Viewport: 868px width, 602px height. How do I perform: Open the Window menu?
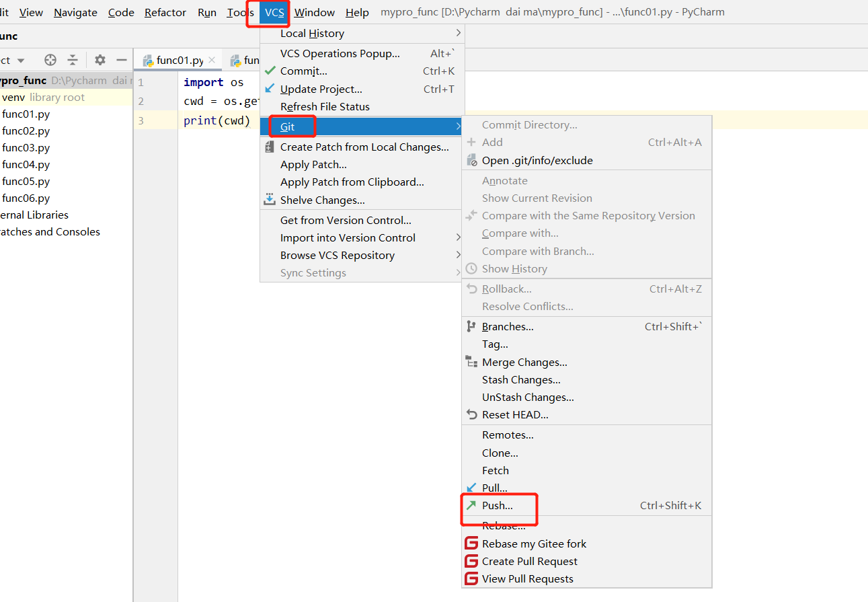click(x=315, y=12)
